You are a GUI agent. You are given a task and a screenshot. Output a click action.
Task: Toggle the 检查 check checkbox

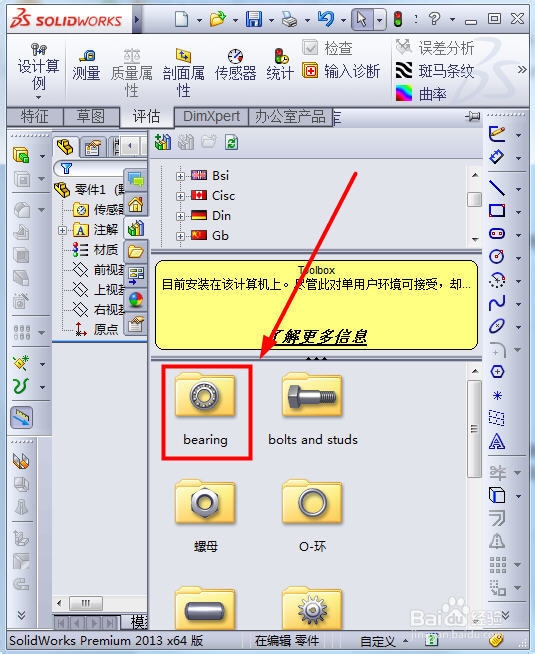[x=310, y=48]
